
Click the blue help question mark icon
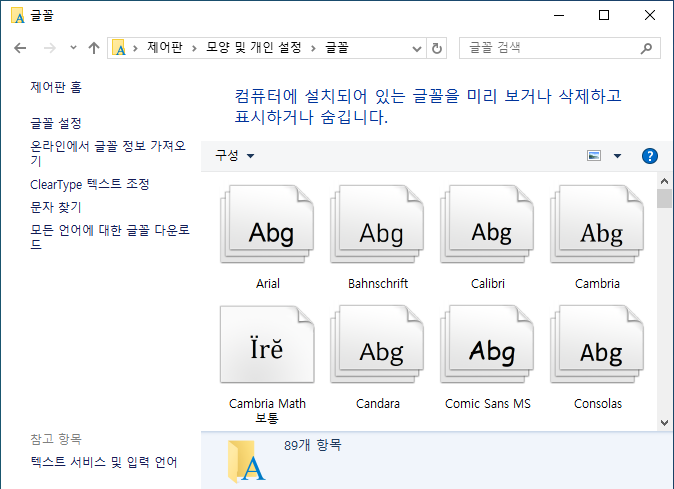click(649, 156)
